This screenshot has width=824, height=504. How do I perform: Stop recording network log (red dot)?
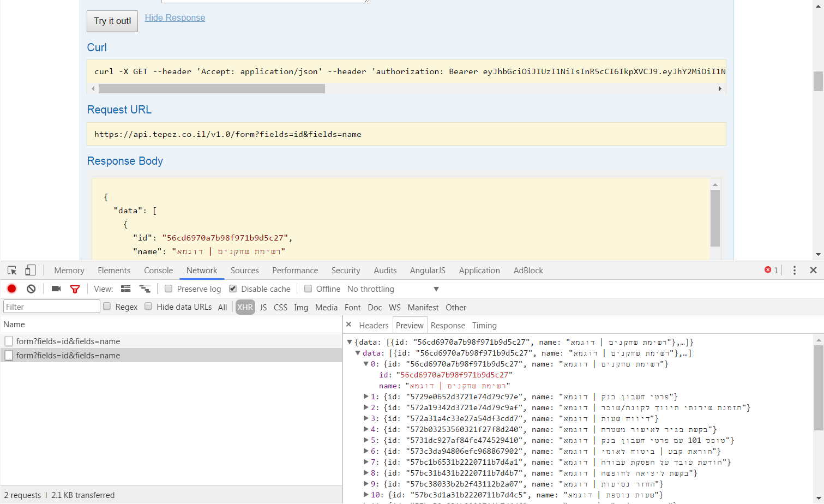point(11,289)
